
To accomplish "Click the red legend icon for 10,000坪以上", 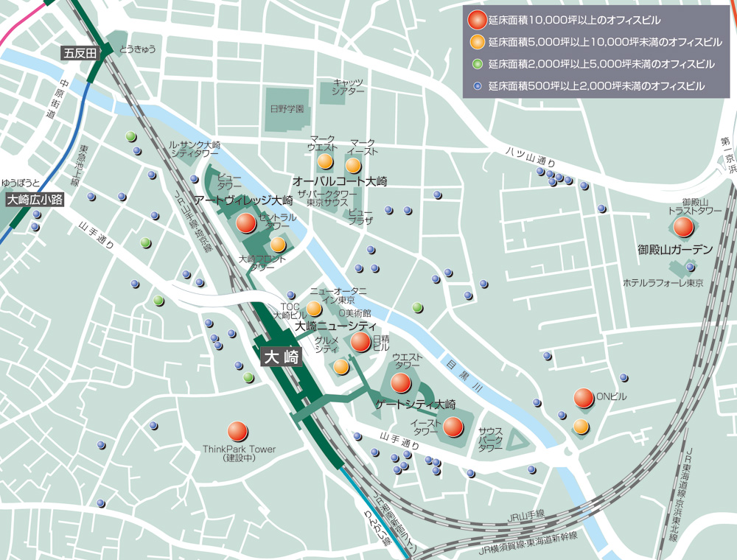I will 477,20.
